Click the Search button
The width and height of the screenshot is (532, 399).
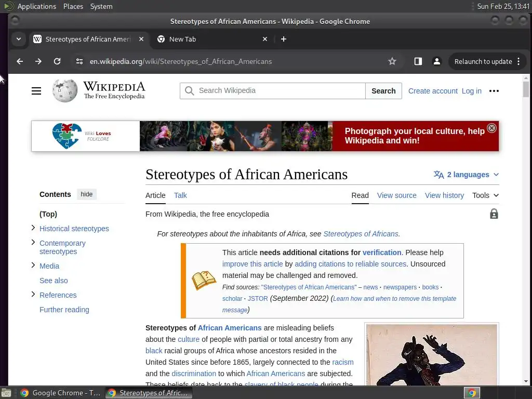tap(383, 91)
